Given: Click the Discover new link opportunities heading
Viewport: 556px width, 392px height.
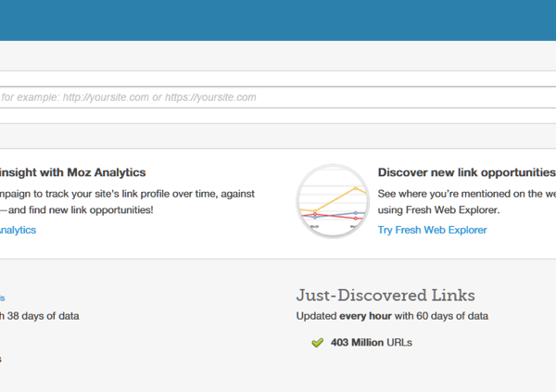Looking at the screenshot, I should click(x=466, y=172).
